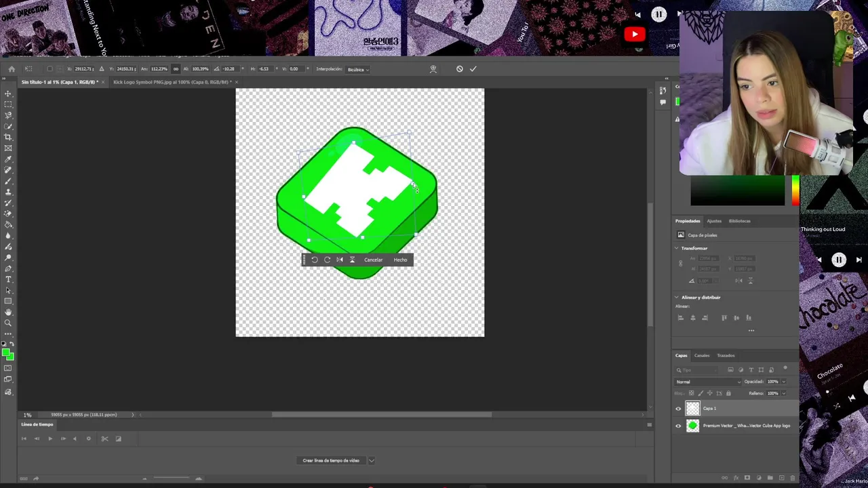Switch to the Sin título-1 document tab
Image resolution: width=868 pixels, height=488 pixels.
tap(60, 82)
